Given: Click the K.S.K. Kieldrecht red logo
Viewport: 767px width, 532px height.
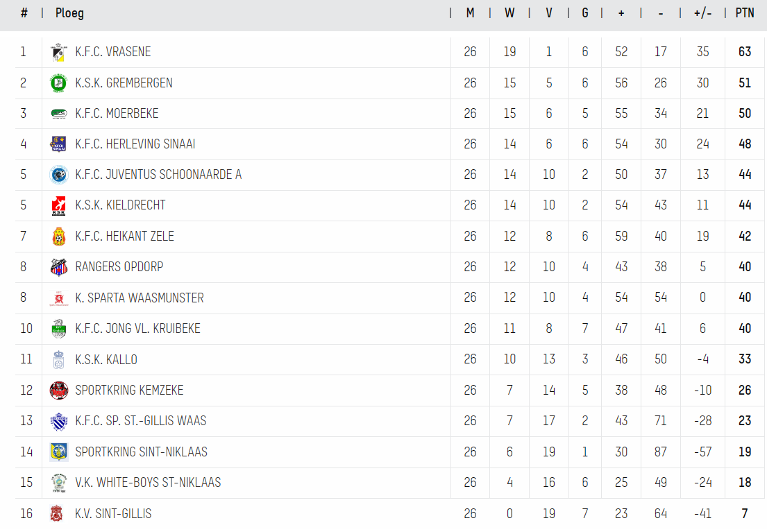Looking at the screenshot, I should pyautogui.click(x=59, y=205).
